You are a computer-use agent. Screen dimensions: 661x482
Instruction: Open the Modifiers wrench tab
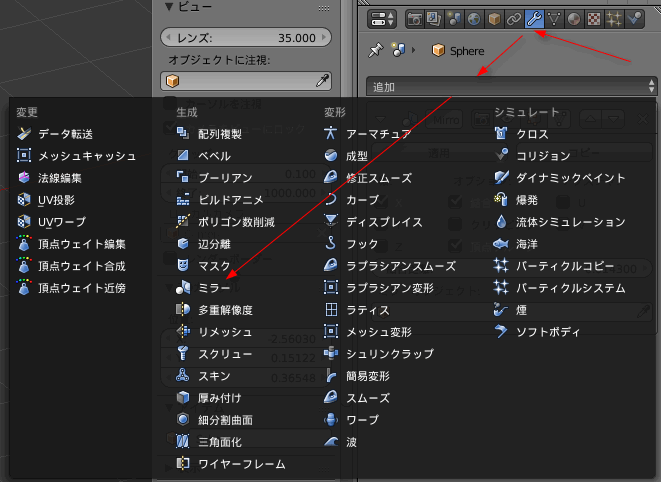[x=534, y=19]
